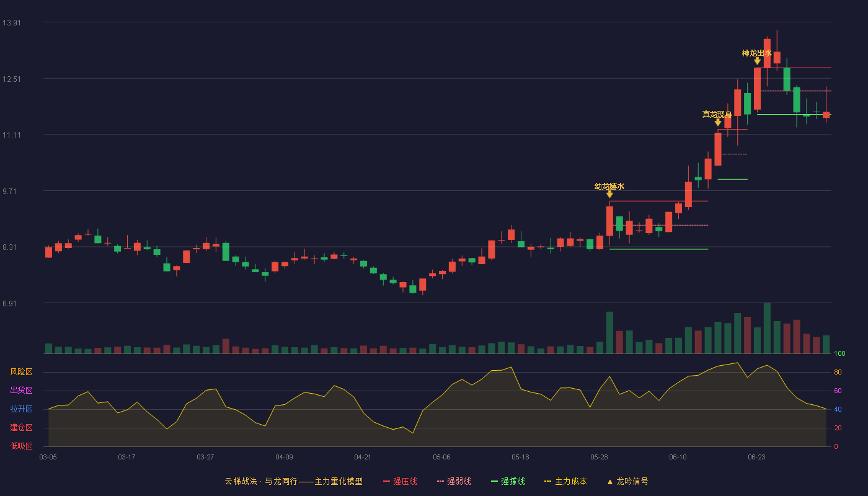Toggle the 强弱线 legend entry

pyautogui.click(x=454, y=481)
